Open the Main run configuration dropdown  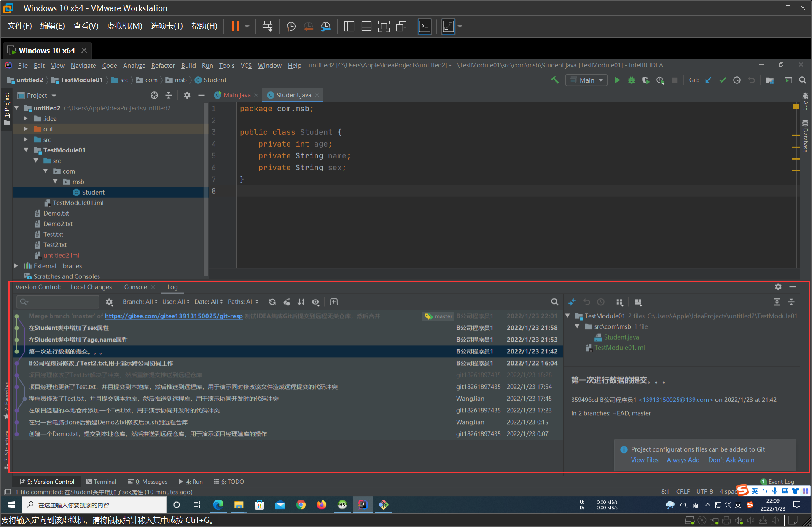pos(586,80)
